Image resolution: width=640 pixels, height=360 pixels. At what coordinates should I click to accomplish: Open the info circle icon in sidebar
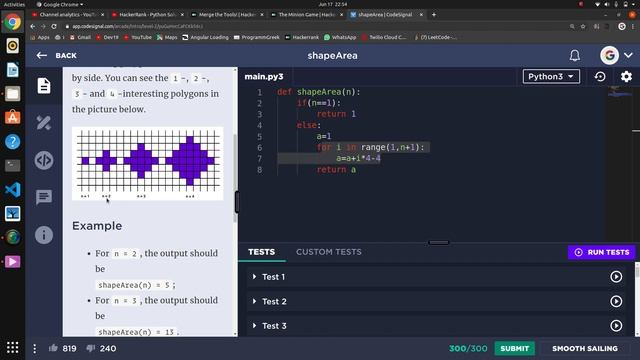click(x=44, y=235)
